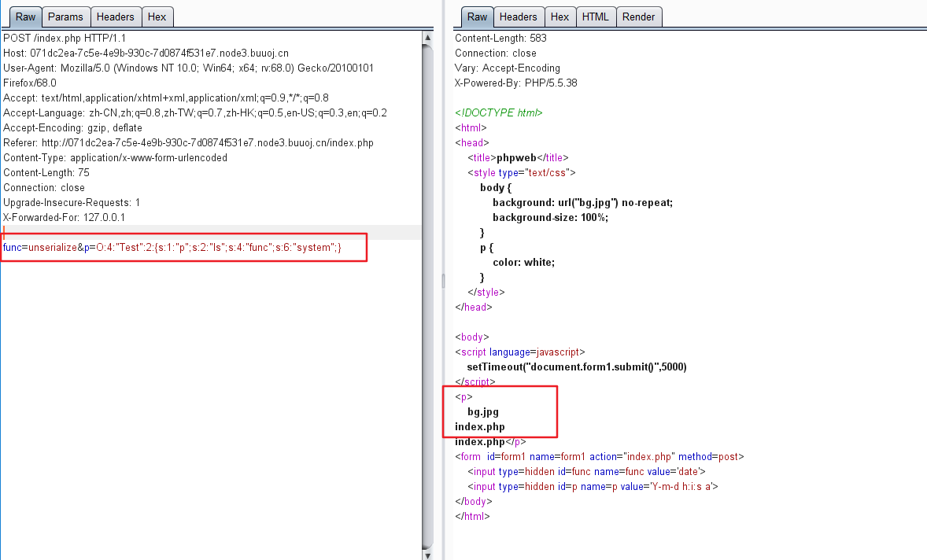Click the 'X-Forwarded-For: 127.0.0.1' header
This screenshot has height=560, width=927.
coord(64,217)
